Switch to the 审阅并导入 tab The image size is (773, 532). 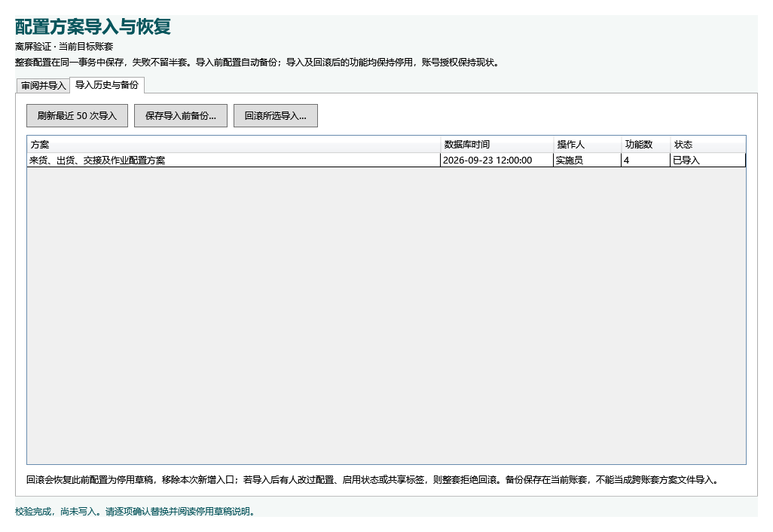(44, 86)
